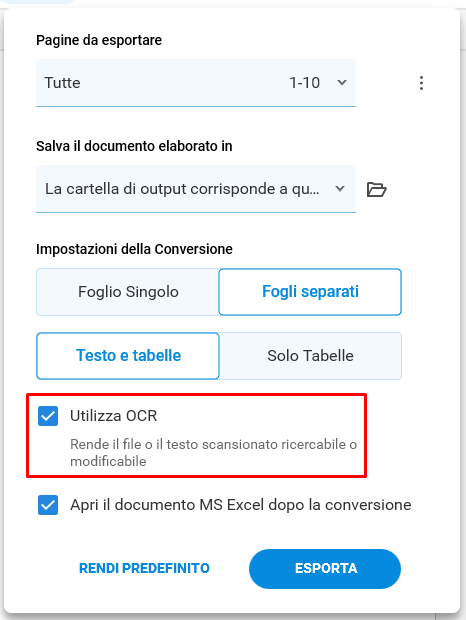Image resolution: width=466 pixels, height=620 pixels.
Task: Click the Utilizza OCR label text
Action: [x=113, y=416]
